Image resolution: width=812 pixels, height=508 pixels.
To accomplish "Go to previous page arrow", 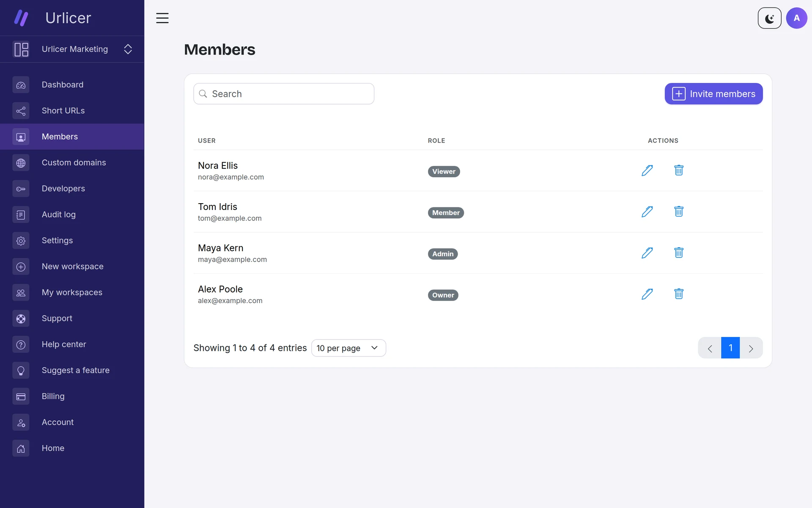I will (x=710, y=348).
